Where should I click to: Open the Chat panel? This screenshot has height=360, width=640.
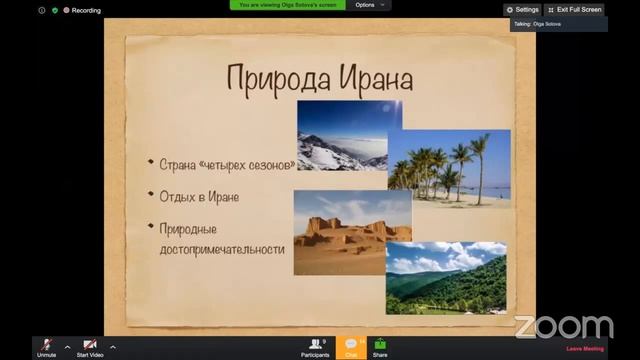coord(351,348)
